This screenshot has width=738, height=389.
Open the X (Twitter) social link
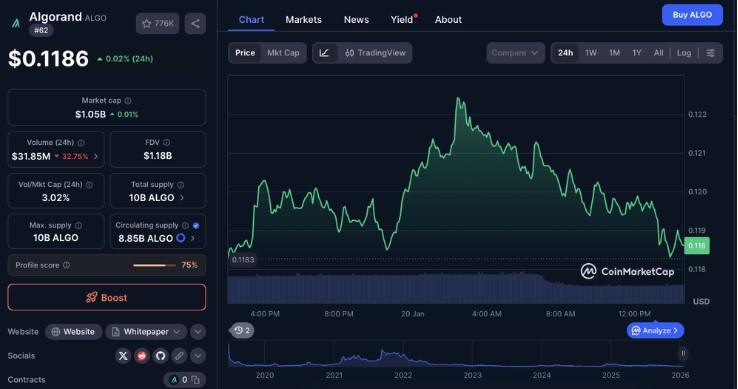[x=123, y=356]
